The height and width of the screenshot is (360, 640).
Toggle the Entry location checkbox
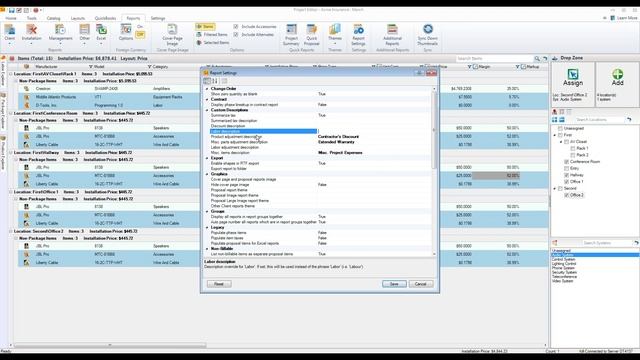567,169
